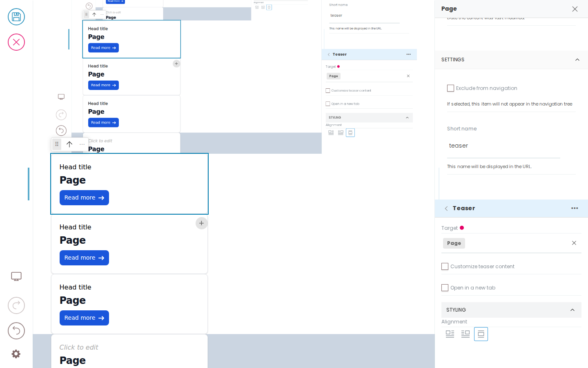Click the small desktop icon in the miniature preview
588x368 pixels.
tap(61, 97)
